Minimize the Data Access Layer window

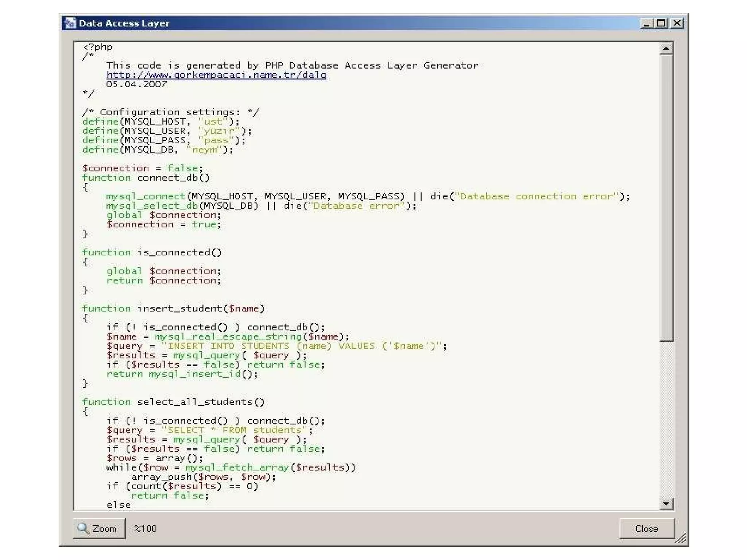coord(646,23)
